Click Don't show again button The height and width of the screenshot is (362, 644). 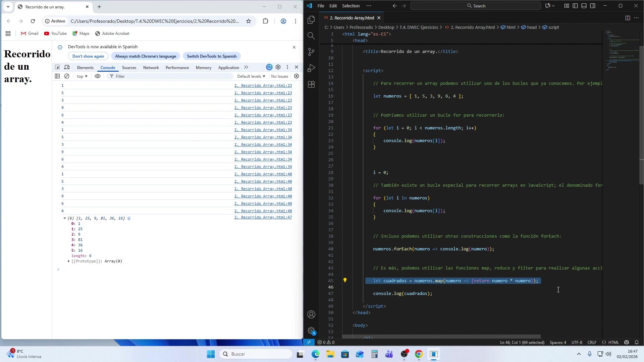(x=88, y=56)
